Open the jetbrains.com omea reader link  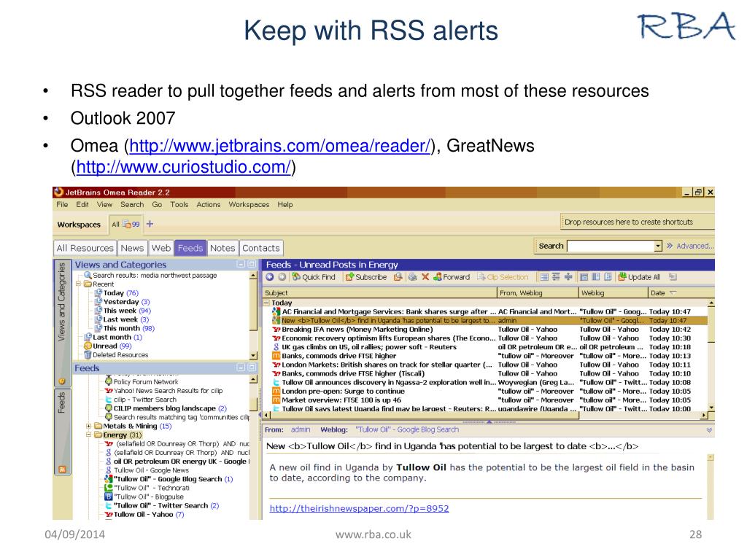click(279, 145)
